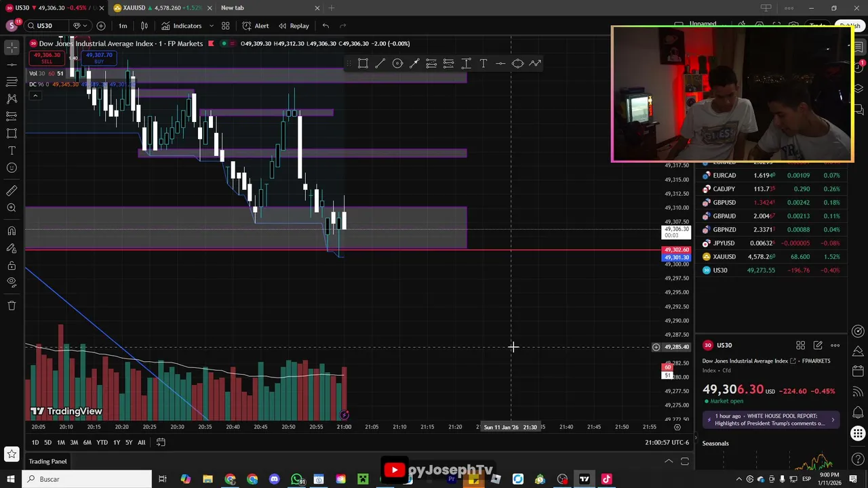Image resolution: width=868 pixels, height=488 pixels.
Task: Select the All date range
Action: 141,443
